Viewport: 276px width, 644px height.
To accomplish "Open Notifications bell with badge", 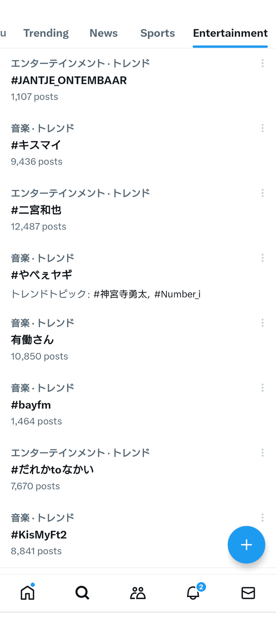I will click(x=194, y=592).
